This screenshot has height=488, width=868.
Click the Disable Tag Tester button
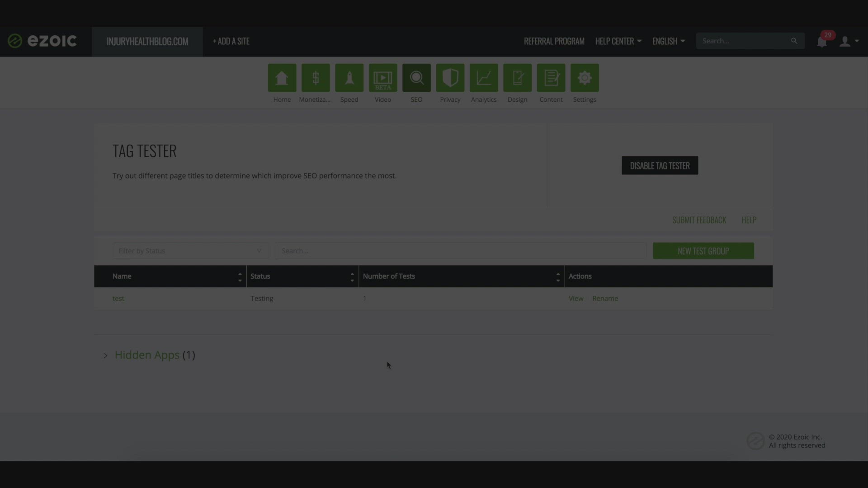click(x=660, y=166)
